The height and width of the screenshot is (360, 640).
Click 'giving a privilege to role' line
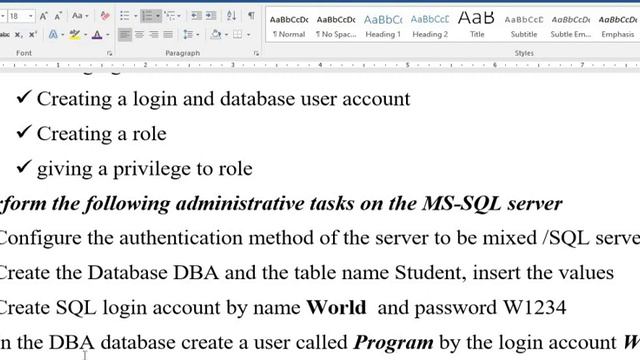click(x=144, y=169)
